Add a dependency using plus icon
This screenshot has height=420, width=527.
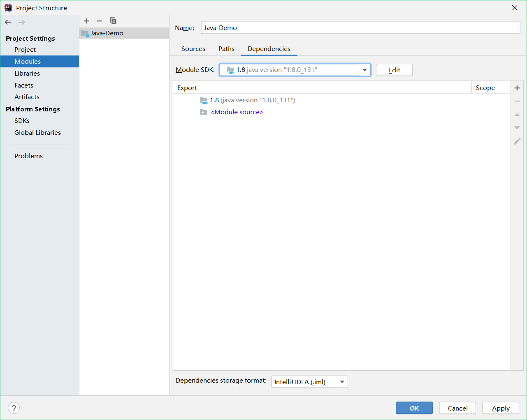point(517,88)
